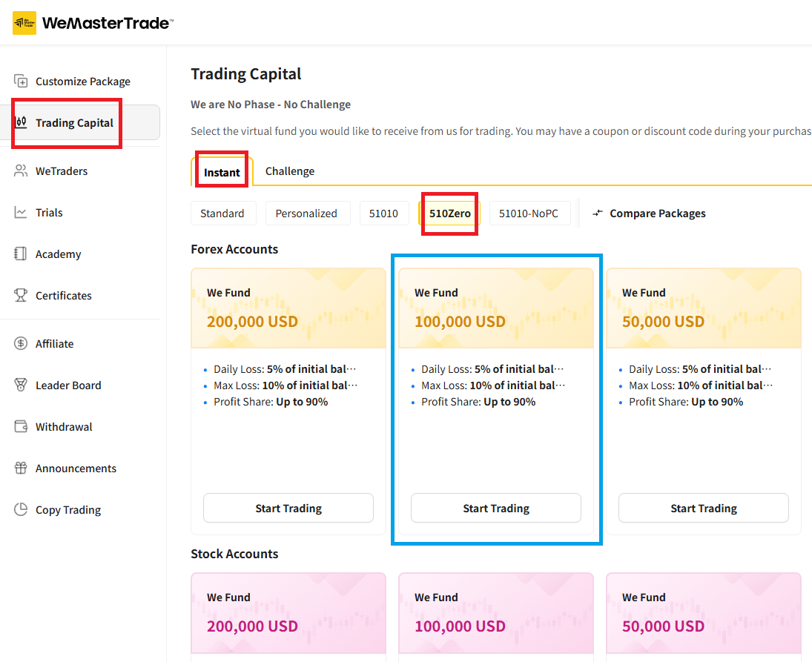
Task: Select the 51010-NoPC package type
Action: 529,214
